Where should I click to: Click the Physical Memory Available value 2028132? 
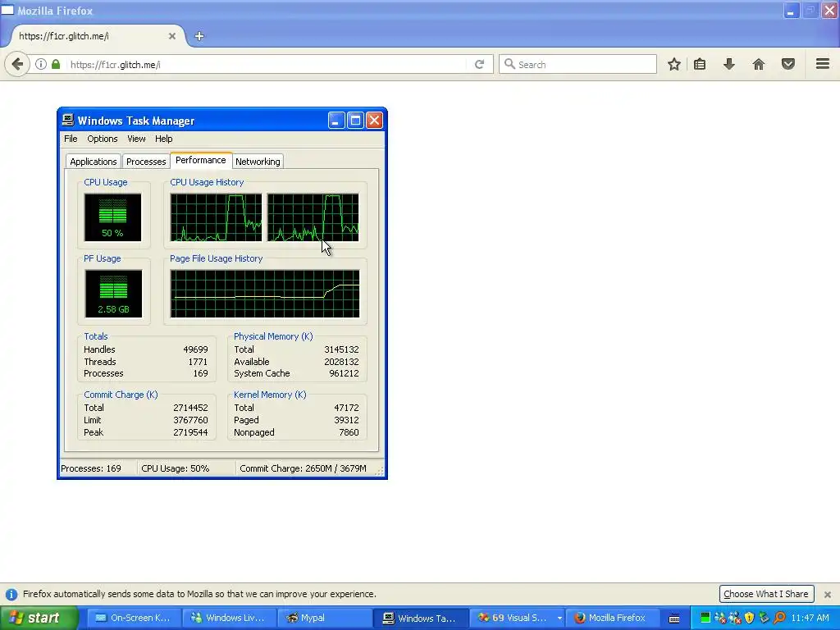(x=341, y=362)
